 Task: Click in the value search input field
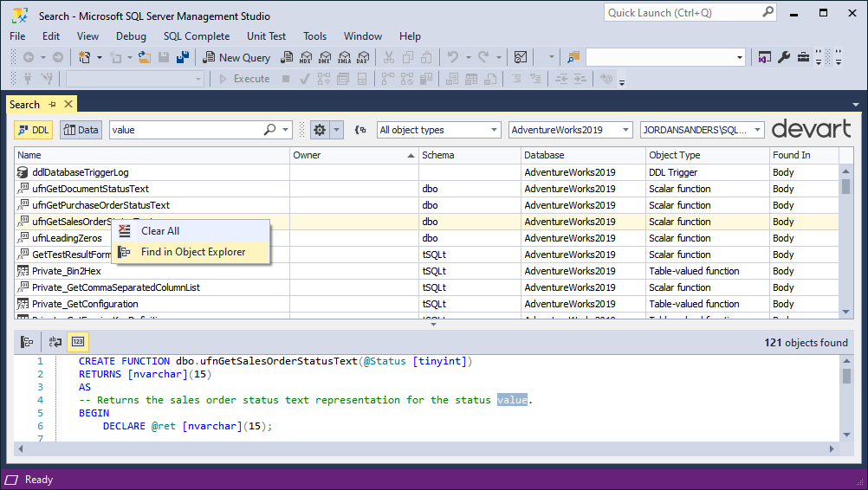(x=187, y=130)
